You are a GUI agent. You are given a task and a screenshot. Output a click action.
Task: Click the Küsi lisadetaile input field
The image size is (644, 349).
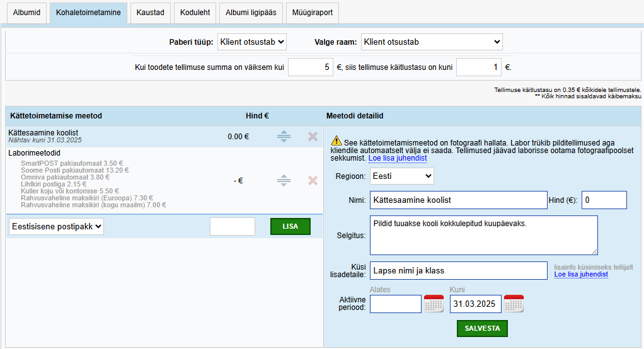[458, 271]
